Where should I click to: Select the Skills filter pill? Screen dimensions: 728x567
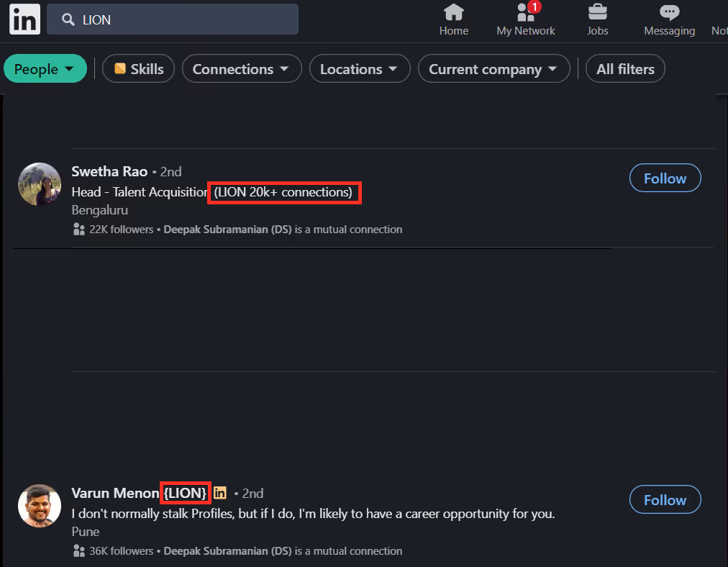pos(138,69)
